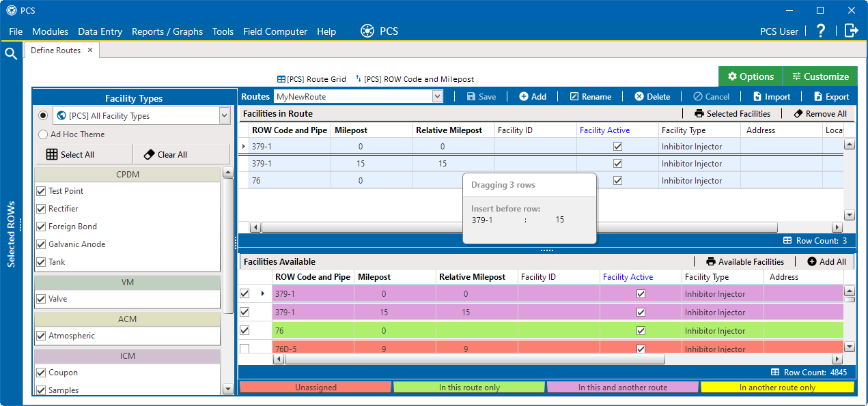Screen dimensions: 868x406
Task: Print Selected Facilities report
Action: click(732, 114)
